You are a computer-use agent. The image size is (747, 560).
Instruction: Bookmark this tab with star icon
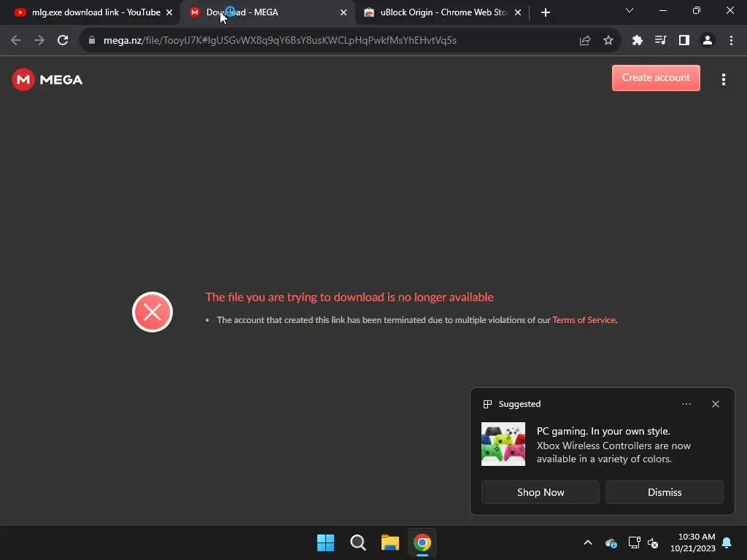[x=608, y=41]
